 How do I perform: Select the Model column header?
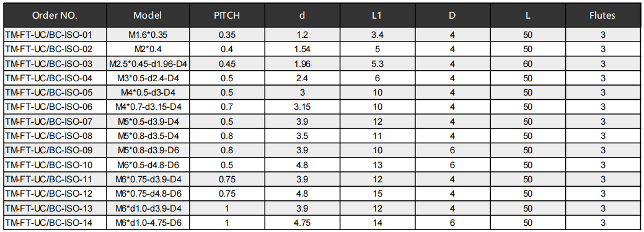pos(148,16)
